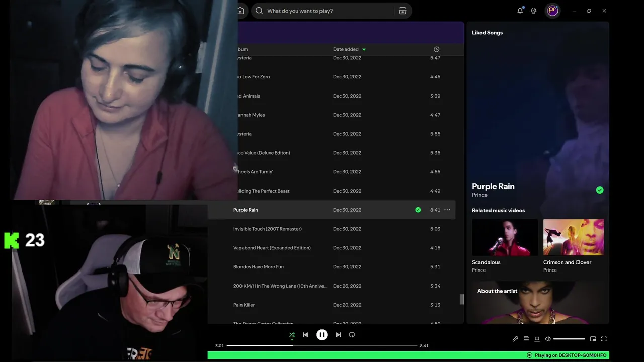Image resolution: width=644 pixels, height=362 pixels.
Task: Skip to the next track
Action: [x=338, y=335]
